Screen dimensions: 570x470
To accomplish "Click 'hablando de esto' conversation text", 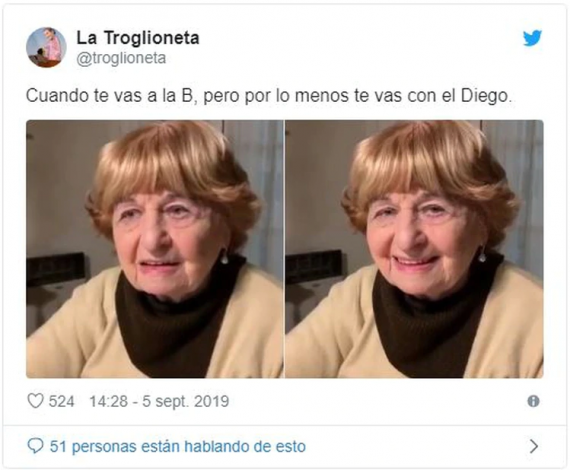I will (245, 446).
